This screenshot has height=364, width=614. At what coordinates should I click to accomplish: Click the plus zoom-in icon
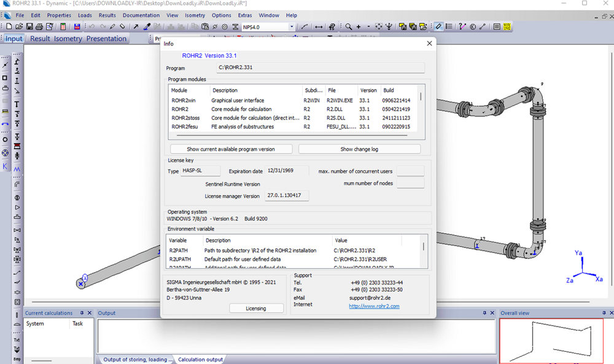[359, 27]
